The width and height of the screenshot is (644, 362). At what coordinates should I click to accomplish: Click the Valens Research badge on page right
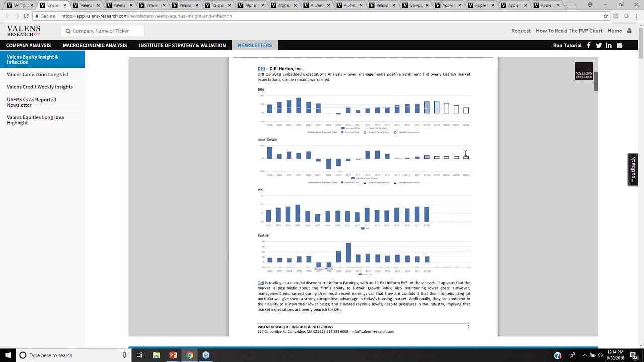(x=584, y=71)
